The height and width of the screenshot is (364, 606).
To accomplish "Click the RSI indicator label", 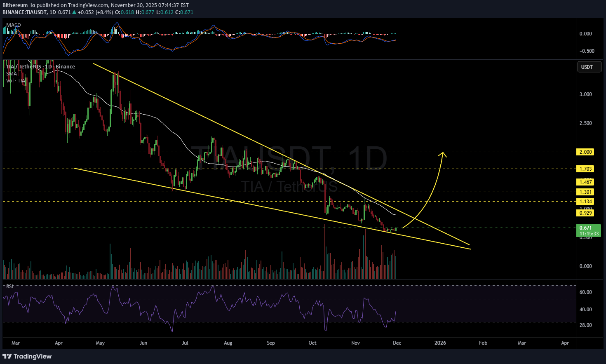I will (9, 286).
